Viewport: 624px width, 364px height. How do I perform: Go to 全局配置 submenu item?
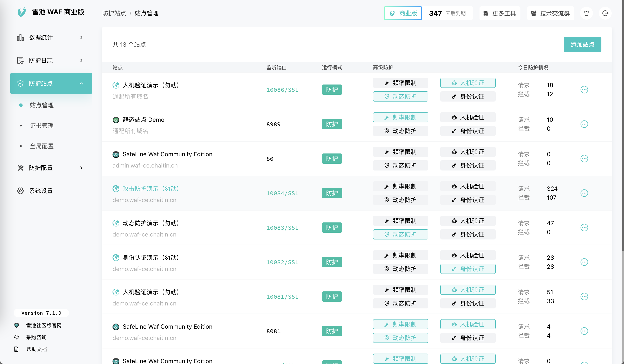[x=42, y=146]
